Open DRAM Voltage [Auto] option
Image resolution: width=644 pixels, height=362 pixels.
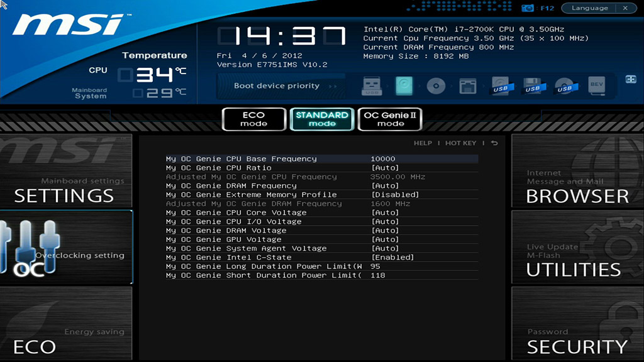tap(386, 231)
